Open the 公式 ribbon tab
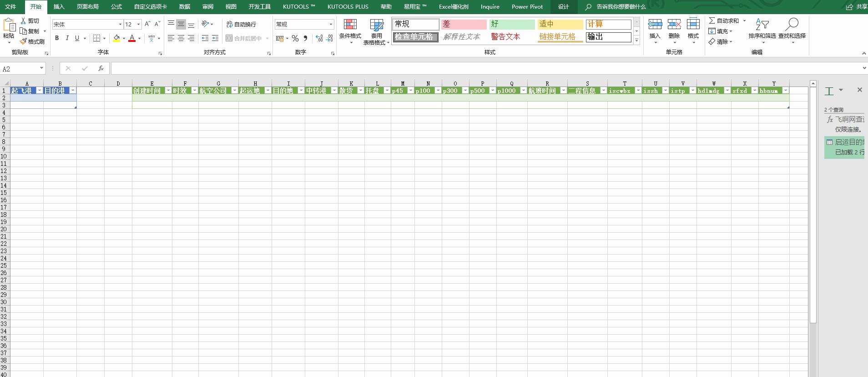Screen dimensions: 868x377 click(x=116, y=7)
